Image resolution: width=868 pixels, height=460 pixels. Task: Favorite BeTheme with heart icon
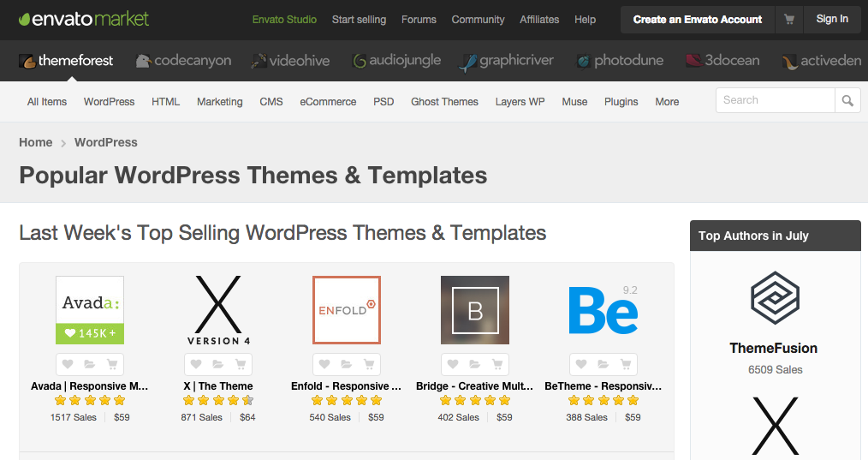pos(581,364)
